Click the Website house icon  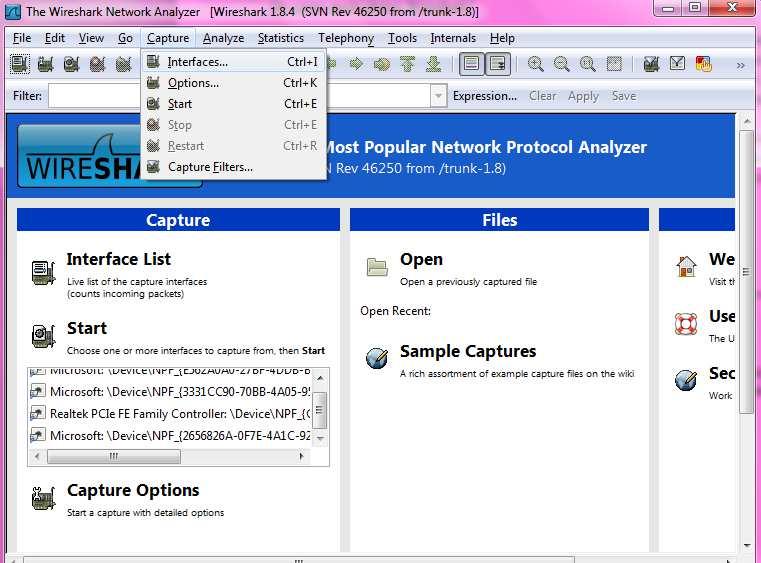coord(686,266)
